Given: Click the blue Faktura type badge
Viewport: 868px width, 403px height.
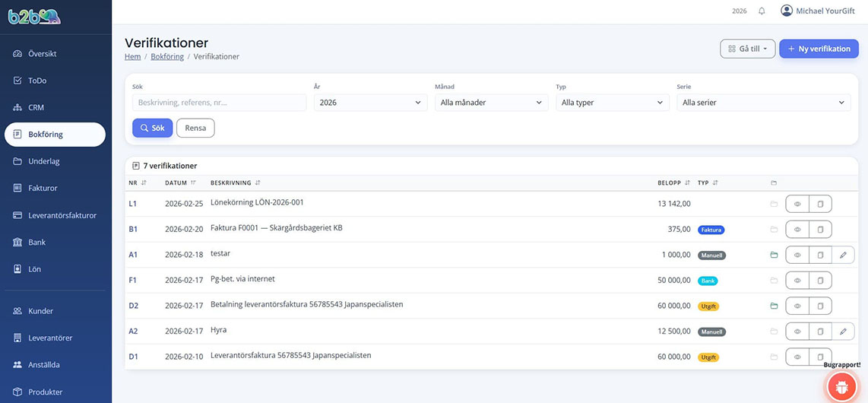Looking at the screenshot, I should coord(711,230).
